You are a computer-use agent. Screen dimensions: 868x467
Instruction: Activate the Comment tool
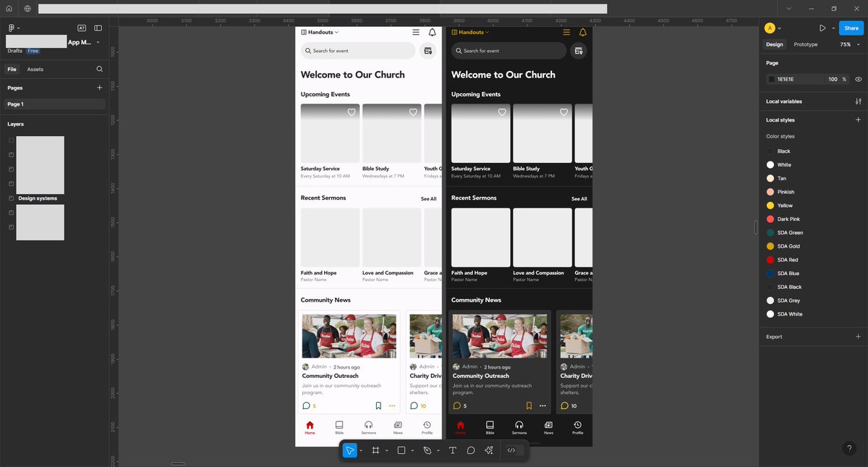471,450
